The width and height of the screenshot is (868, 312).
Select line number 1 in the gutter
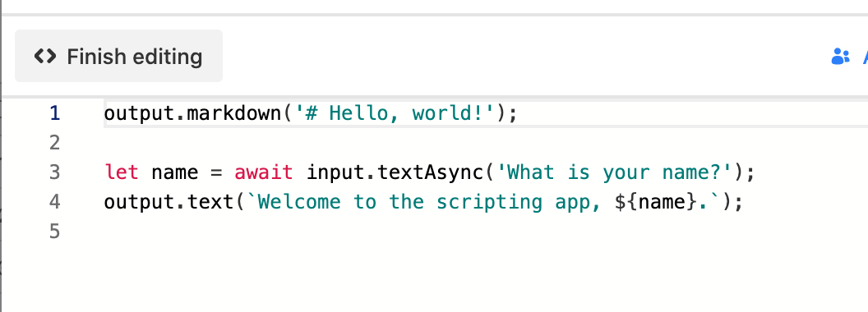coord(54,113)
